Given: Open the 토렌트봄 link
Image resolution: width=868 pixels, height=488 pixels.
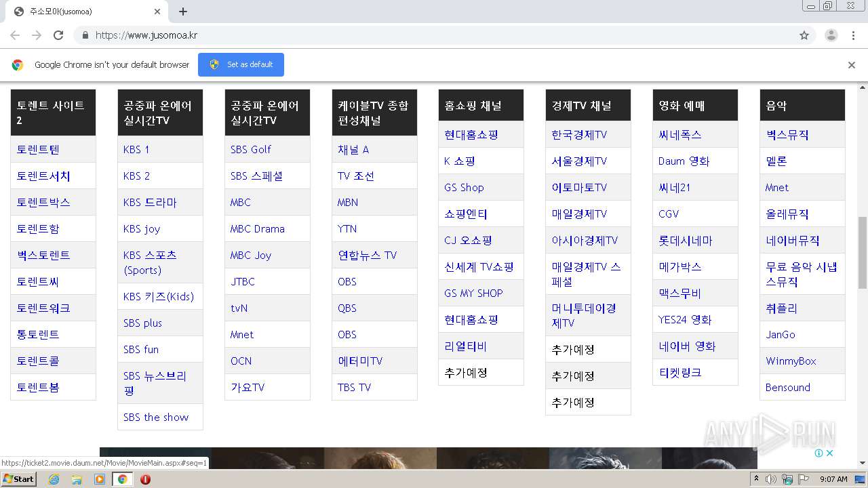Looking at the screenshot, I should click(x=38, y=387).
